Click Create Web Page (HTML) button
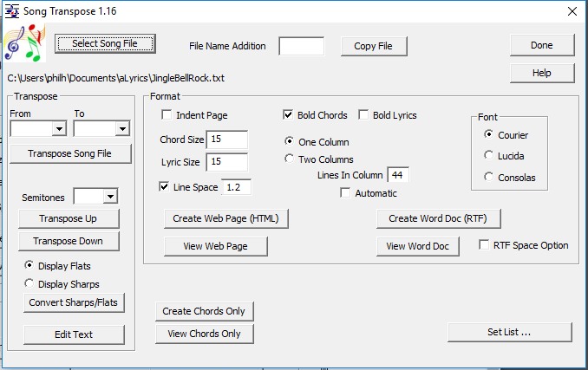 (225, 218)
